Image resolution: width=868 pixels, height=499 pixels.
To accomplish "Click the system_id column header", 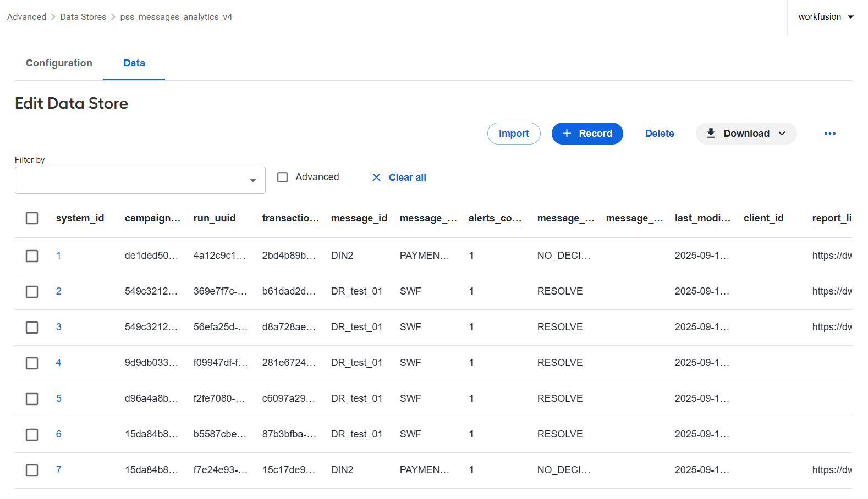I will point(80,218).
